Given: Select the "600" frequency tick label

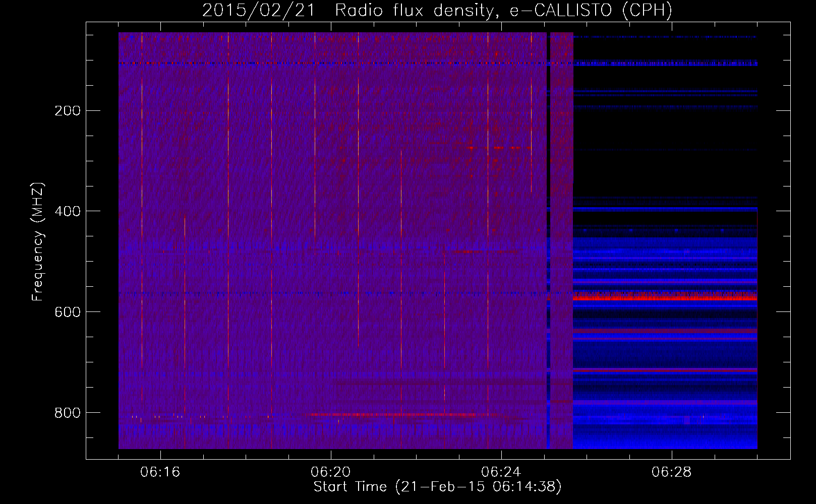Looking at the screenshot, I should 68,312.
